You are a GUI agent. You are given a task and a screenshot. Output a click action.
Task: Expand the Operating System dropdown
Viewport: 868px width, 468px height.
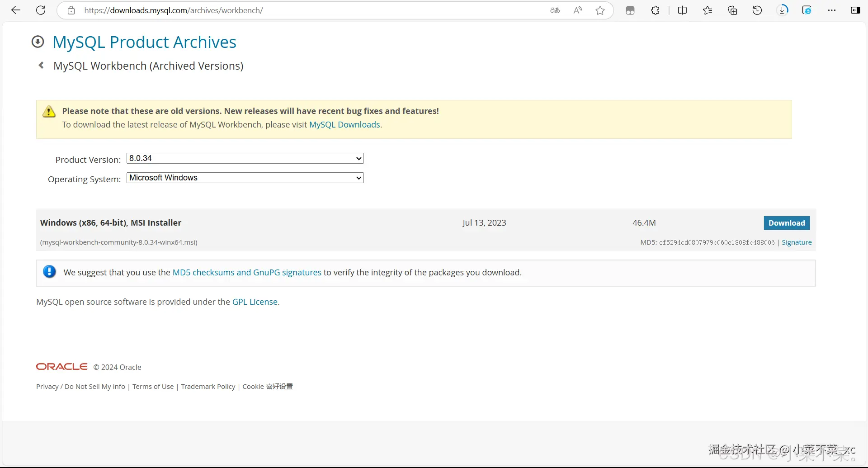[245, 178]
